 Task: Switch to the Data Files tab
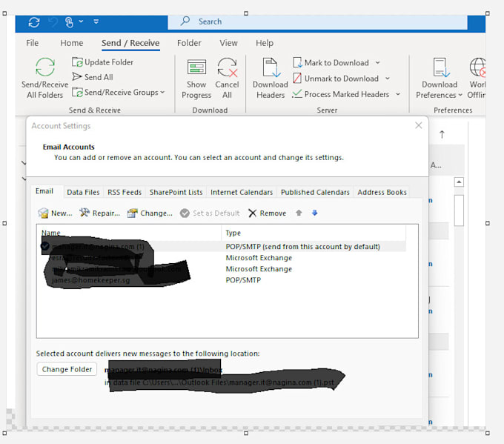83,192
